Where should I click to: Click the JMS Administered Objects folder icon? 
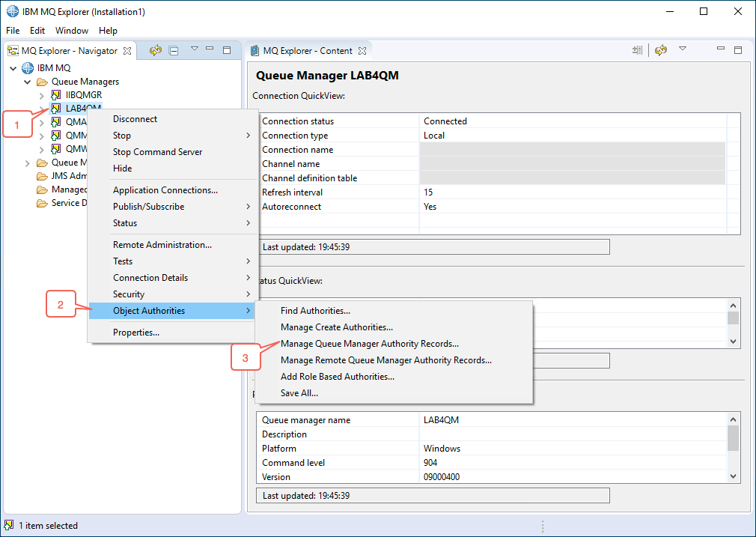coord(43,176)
